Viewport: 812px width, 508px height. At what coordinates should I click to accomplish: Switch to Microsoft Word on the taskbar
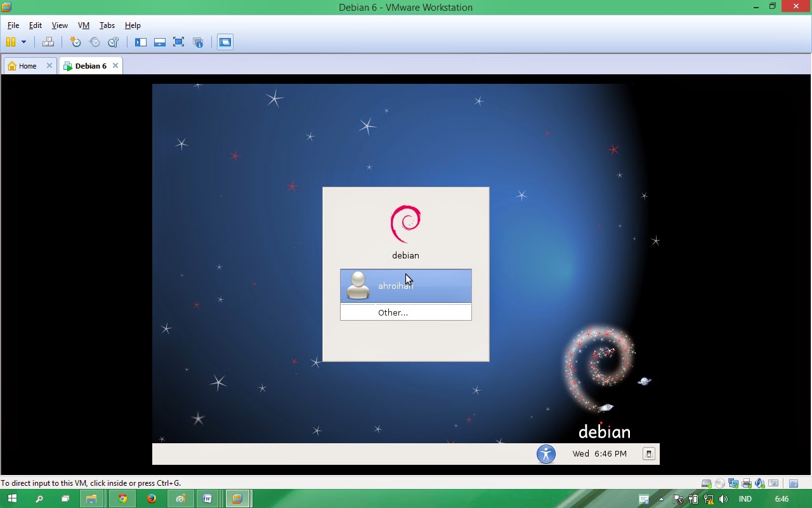(207, 499)
